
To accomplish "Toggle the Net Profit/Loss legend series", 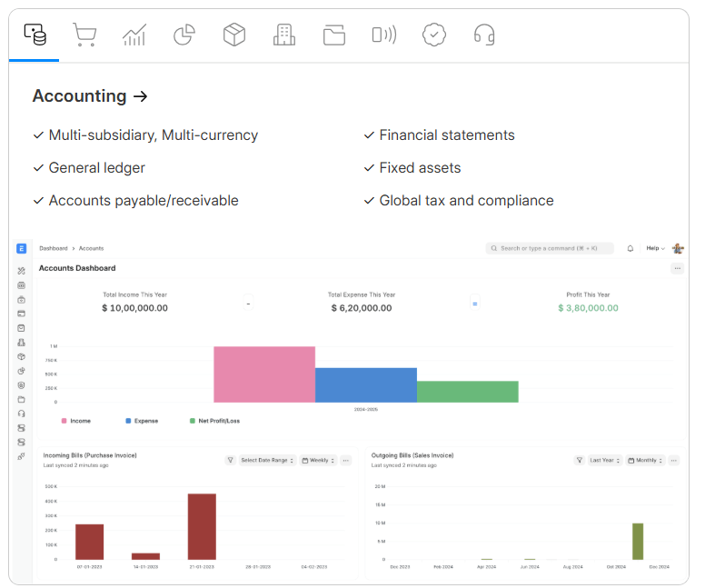I will (213, 421).
